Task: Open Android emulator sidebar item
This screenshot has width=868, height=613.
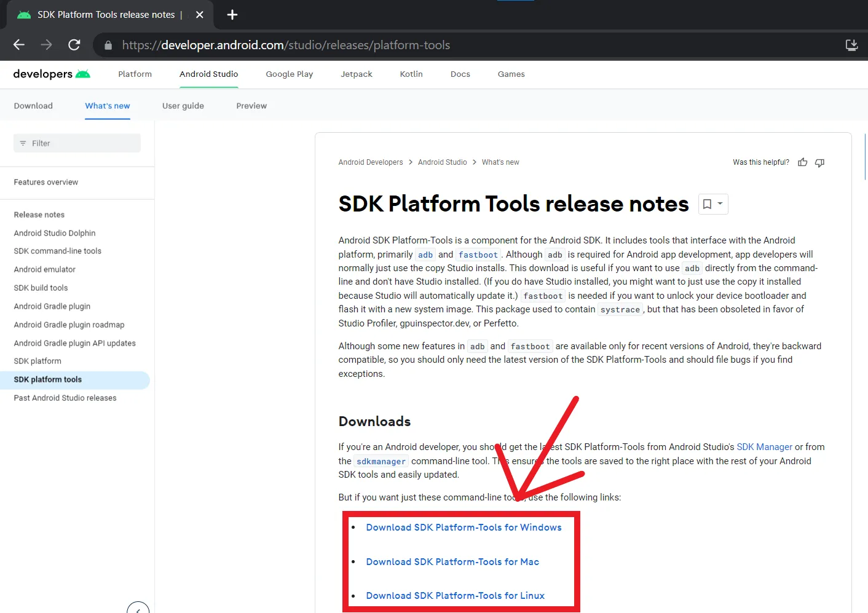Action: 45,269
